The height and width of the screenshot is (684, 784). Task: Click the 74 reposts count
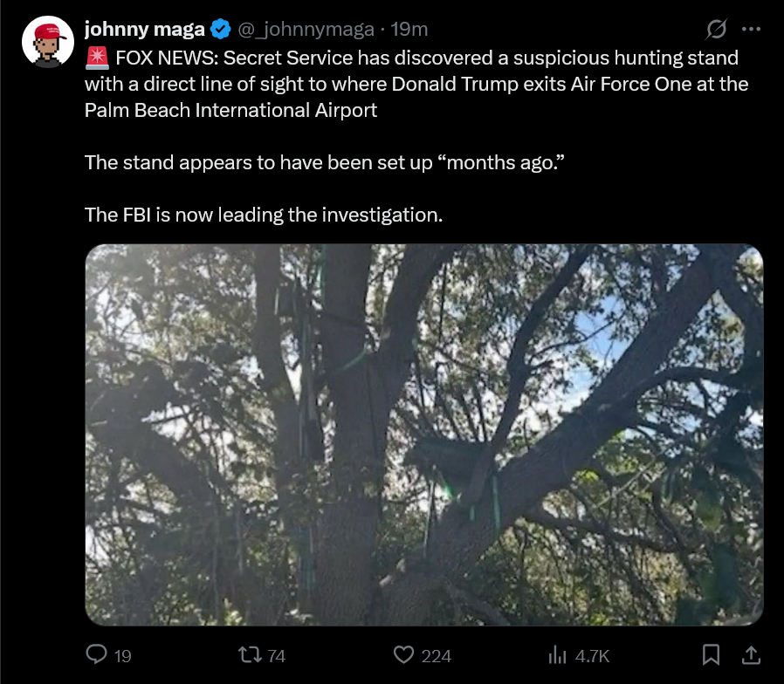[x=276, y=655]
